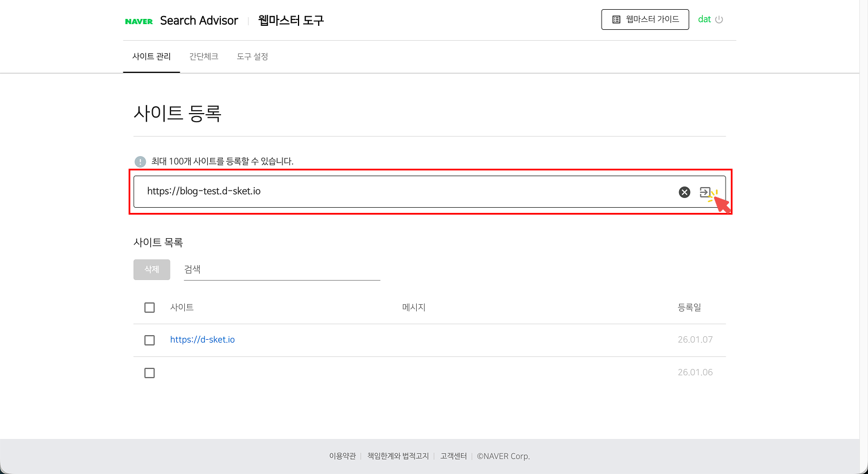Open the site https://d-sket.io link

tap(203, 339)
